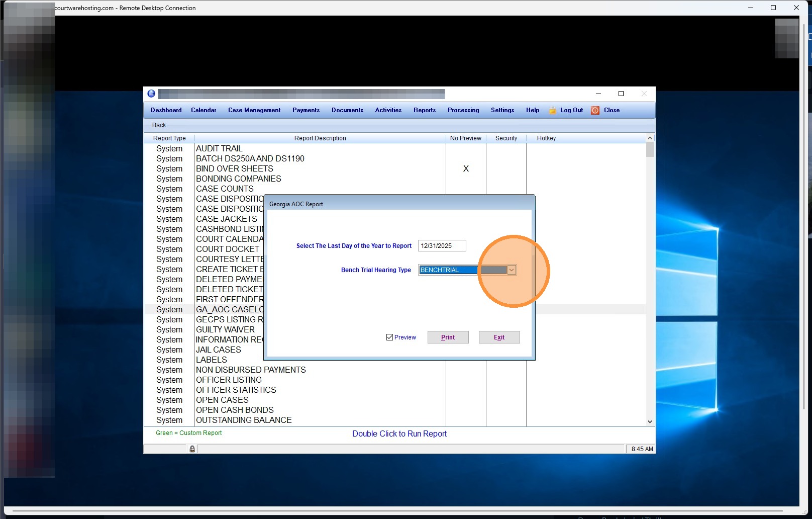
Task: Open the Dashboard menu
Action: tap(166, 110)
